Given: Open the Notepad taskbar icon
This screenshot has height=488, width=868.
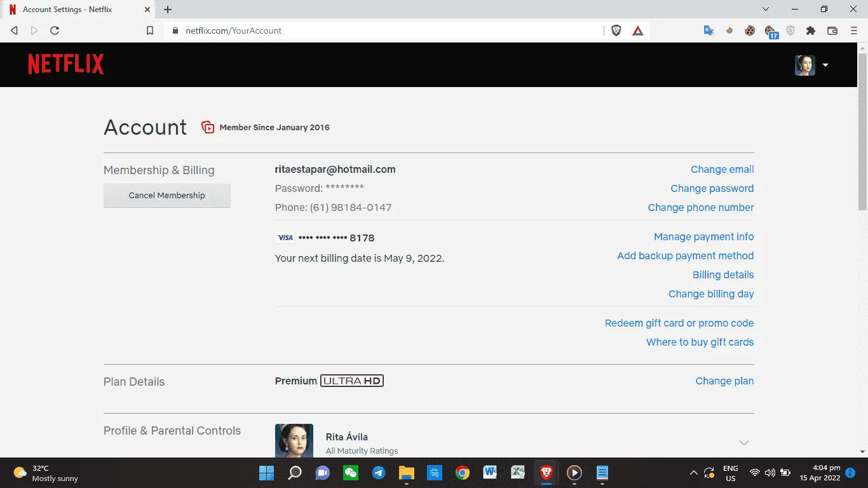Looking at the screenshot, I should click(x=602, y=473).
